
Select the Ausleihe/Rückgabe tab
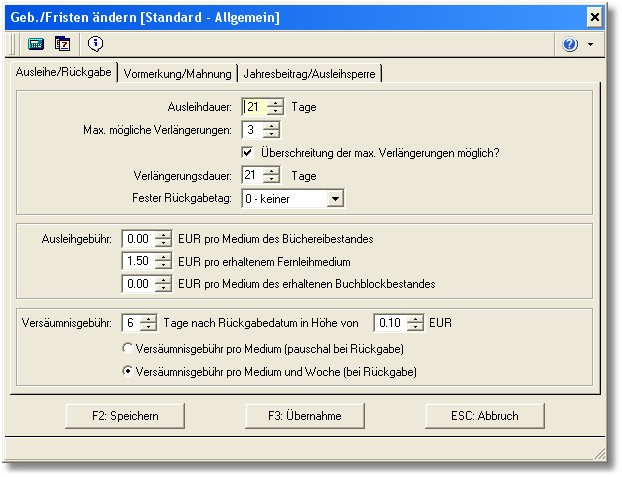click(x=64, y=72)
